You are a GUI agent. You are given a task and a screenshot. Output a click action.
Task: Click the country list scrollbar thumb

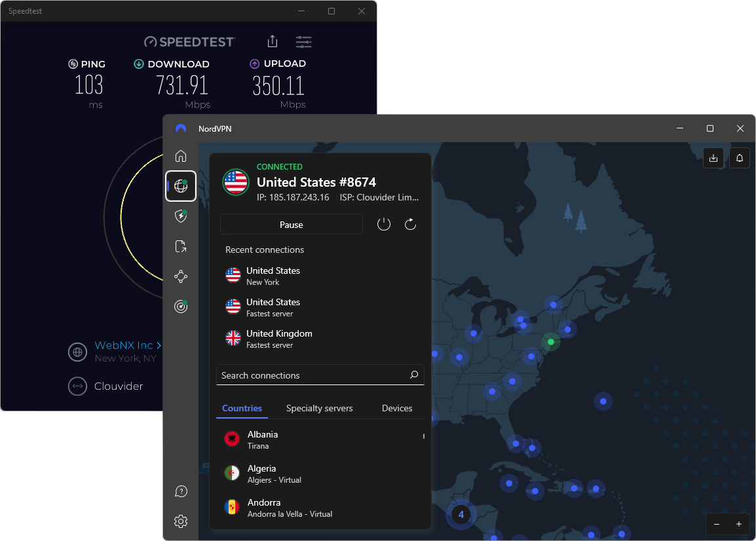(424, 436)
